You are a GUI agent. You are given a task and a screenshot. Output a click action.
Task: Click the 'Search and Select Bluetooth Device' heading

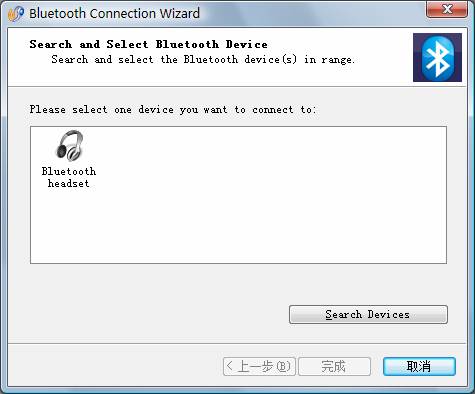coord(148,44)
